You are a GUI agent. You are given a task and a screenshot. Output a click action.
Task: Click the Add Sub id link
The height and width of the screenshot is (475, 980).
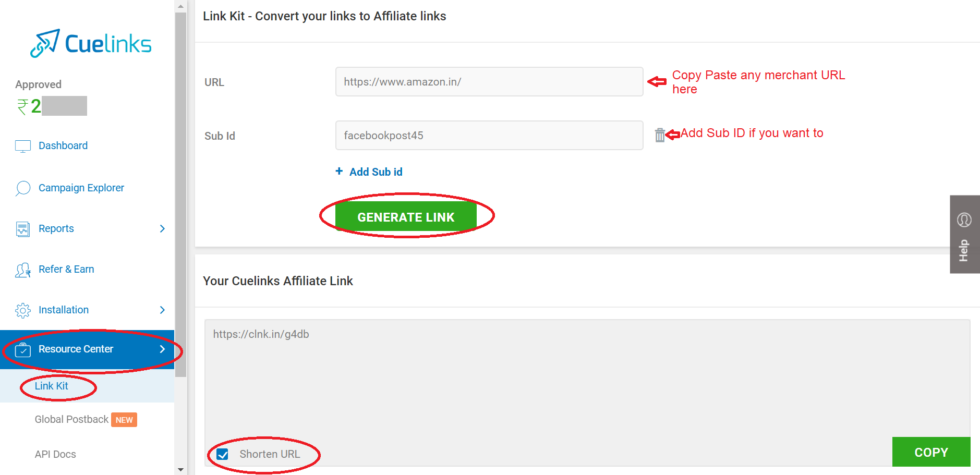point(376,171)
